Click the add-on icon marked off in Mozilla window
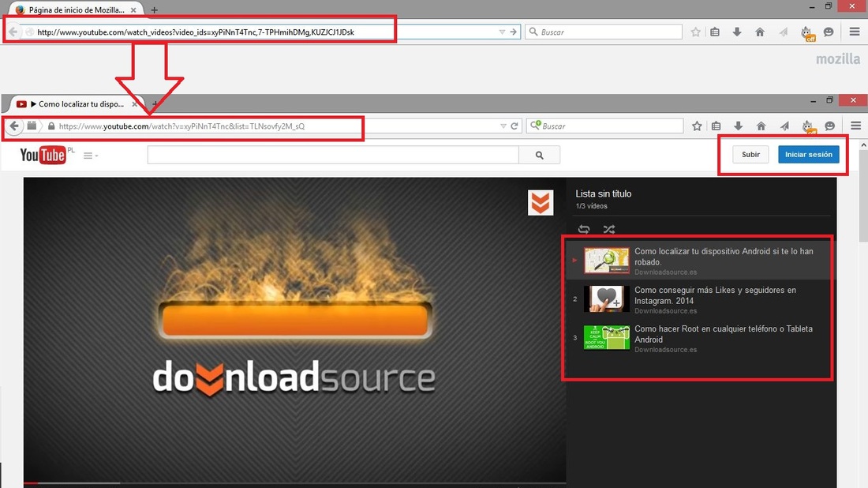Screen dimensions: 868x488 coord(807,33)
